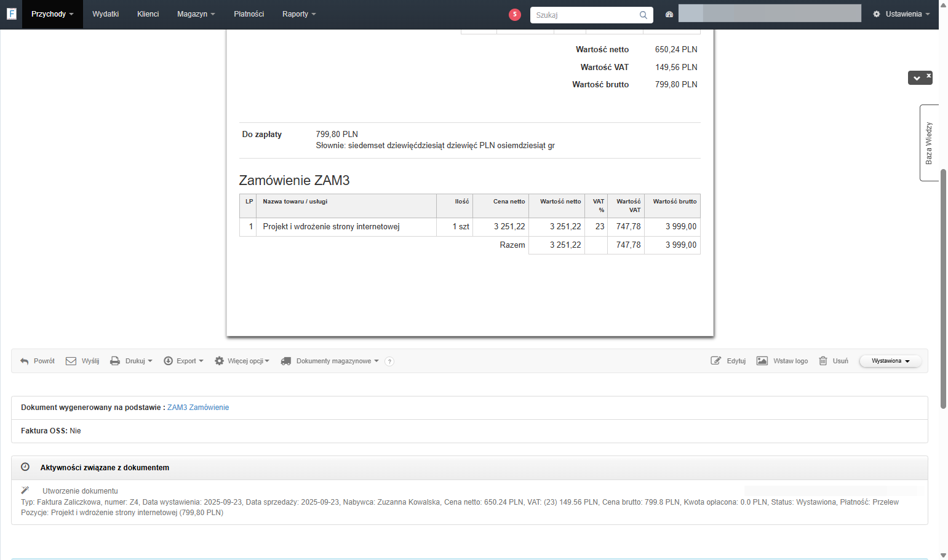
Task: Click the Utworzenie dokumentu activity entry
Action: (80, 491)
